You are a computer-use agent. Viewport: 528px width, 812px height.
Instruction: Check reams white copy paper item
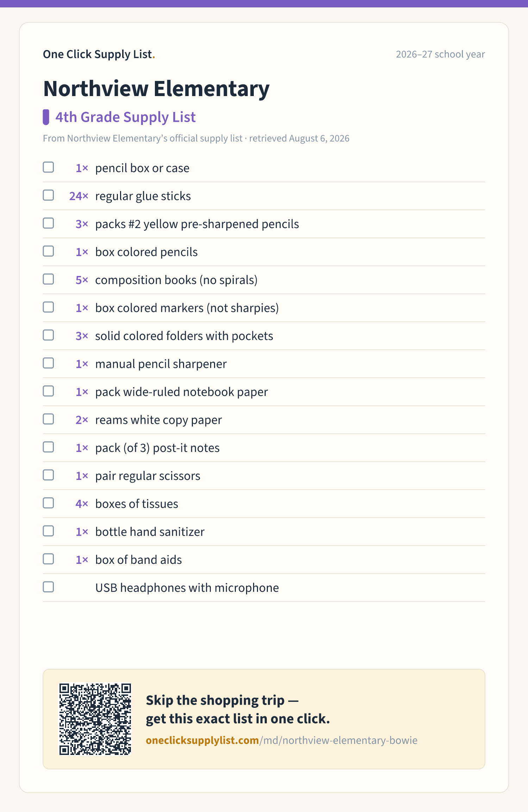48,419
